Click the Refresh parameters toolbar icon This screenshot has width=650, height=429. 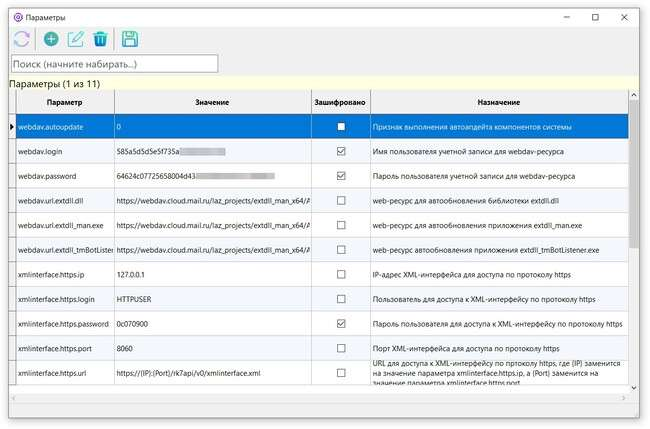click(21, 40)
